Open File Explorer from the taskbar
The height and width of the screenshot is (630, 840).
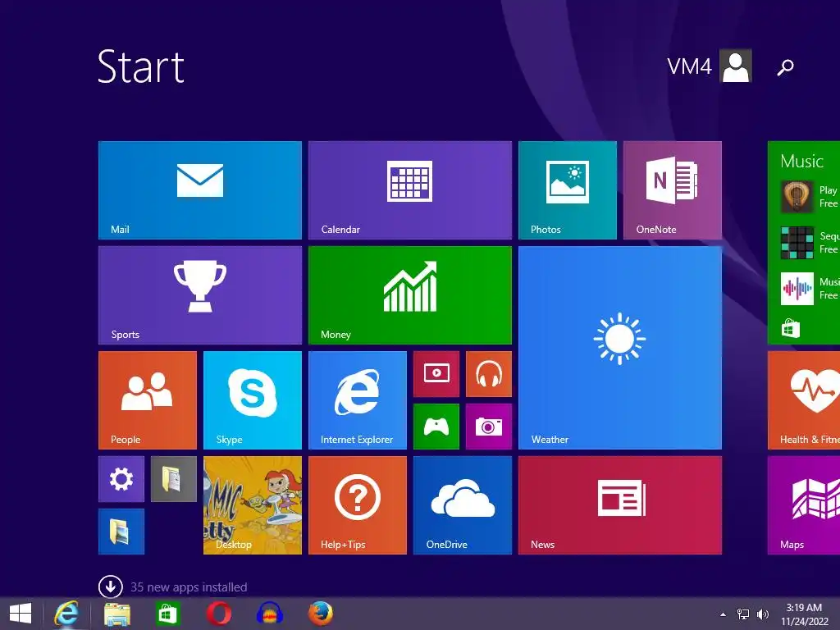pyautogui.click(x=116, y=614)
